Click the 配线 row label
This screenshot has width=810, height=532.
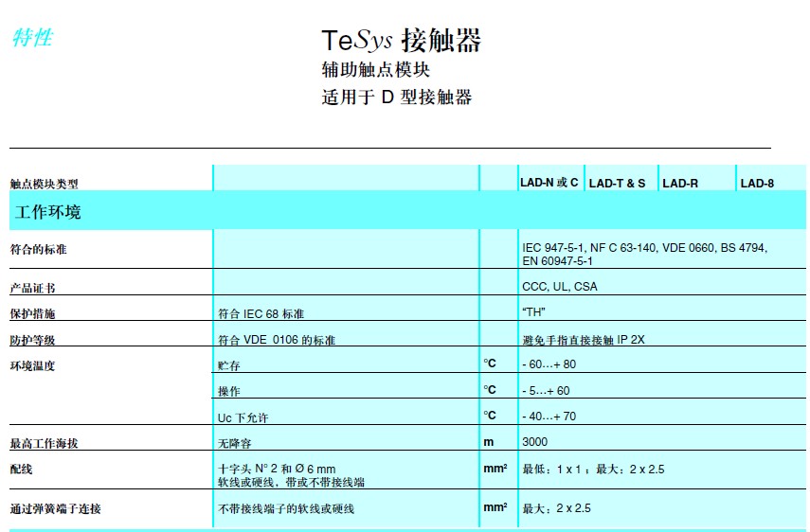tap(21, 469)
